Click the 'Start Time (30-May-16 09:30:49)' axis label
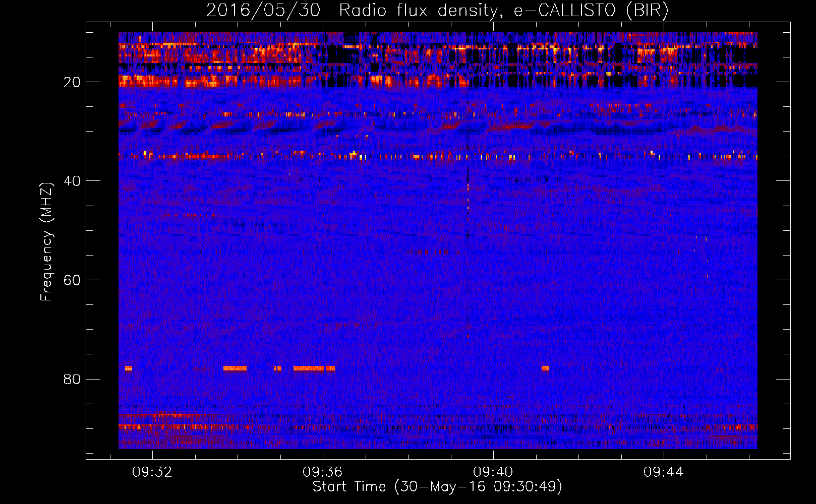The width and height of the screenshot is (816, 504). click(437, 487)
